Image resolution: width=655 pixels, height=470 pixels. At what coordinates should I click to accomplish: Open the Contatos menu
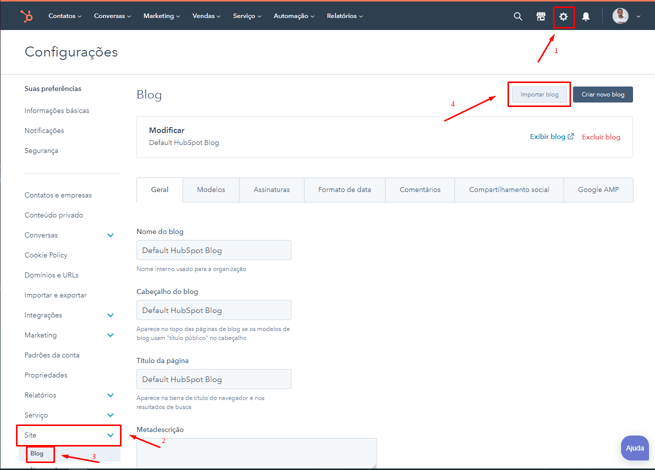[65, 16]
